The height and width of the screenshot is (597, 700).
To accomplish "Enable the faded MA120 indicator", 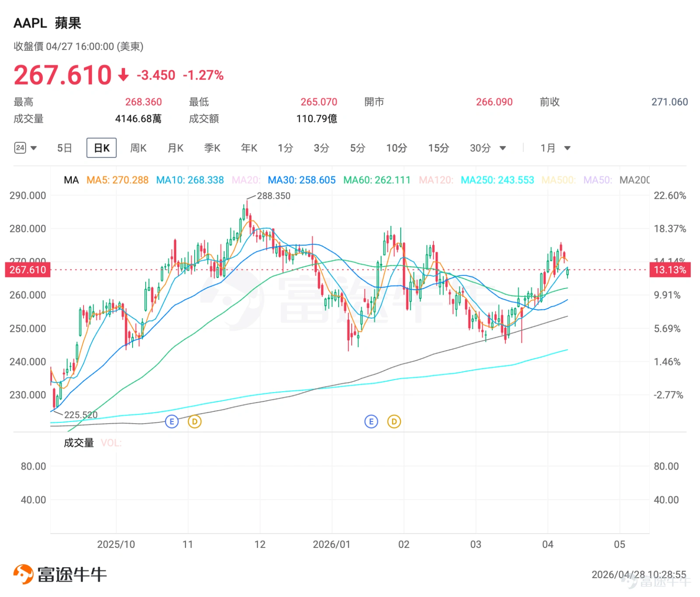I will (436, 180).
